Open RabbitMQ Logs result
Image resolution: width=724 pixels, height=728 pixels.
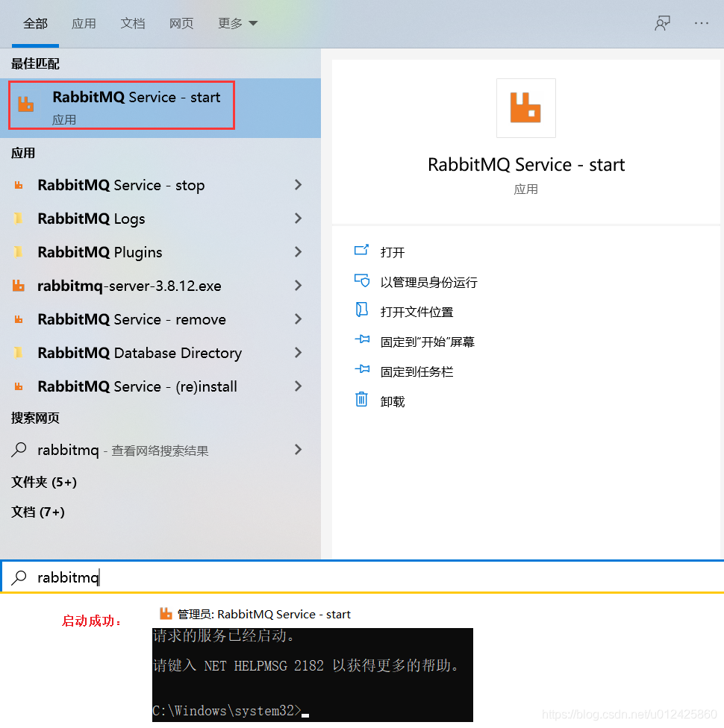160,219
